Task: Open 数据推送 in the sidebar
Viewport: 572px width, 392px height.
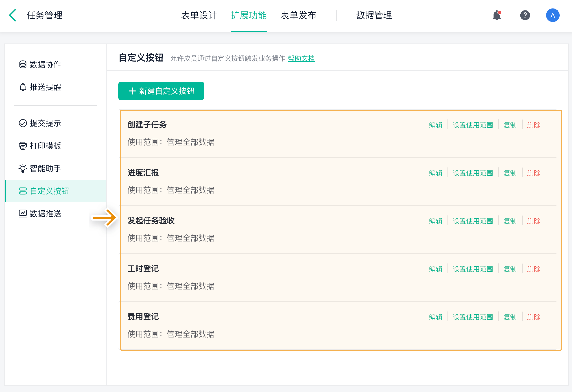Action: click(x=56, y=214)
